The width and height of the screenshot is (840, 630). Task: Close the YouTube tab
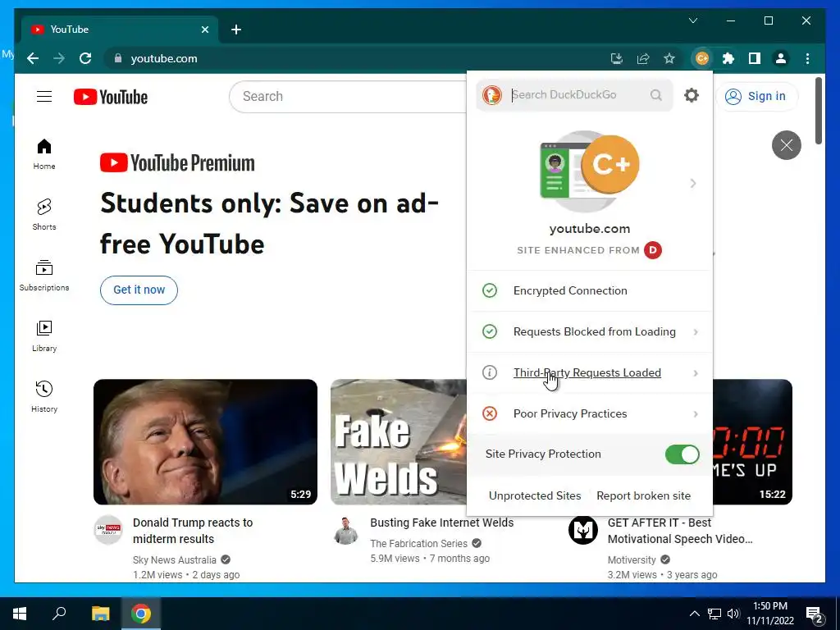[204, 30]
